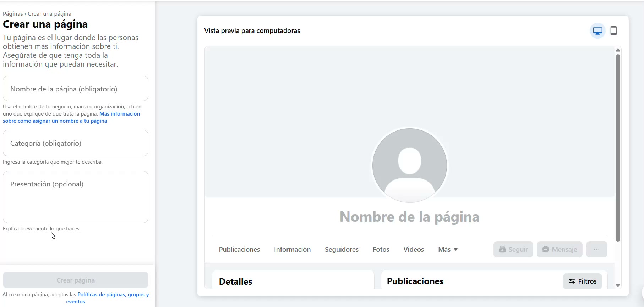
Task: Click the Crear página button
Action: click(76, 280)
